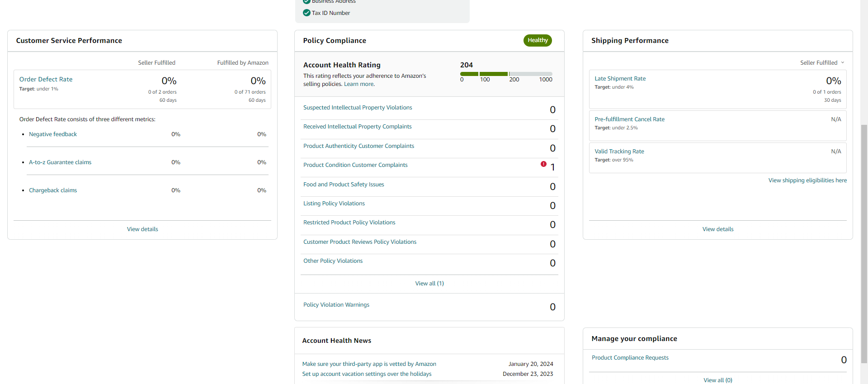Click the red alert icon beside Product Condition Complaints
Viewport: 868px width, 384px height.
[543, 164]
